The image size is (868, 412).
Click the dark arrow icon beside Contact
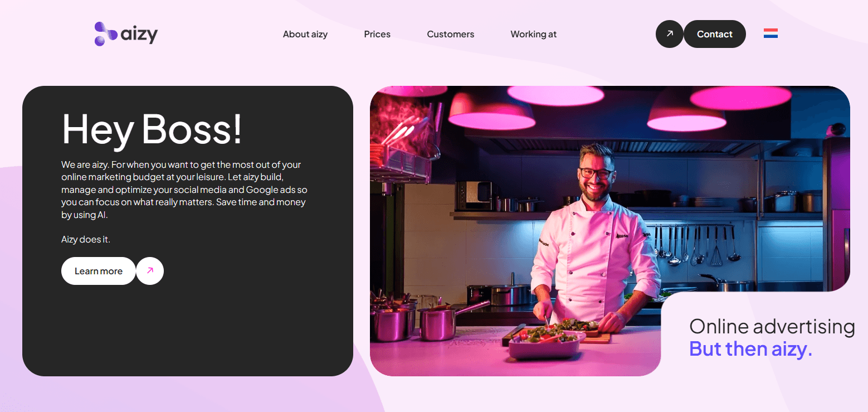[x=670, y=34]
